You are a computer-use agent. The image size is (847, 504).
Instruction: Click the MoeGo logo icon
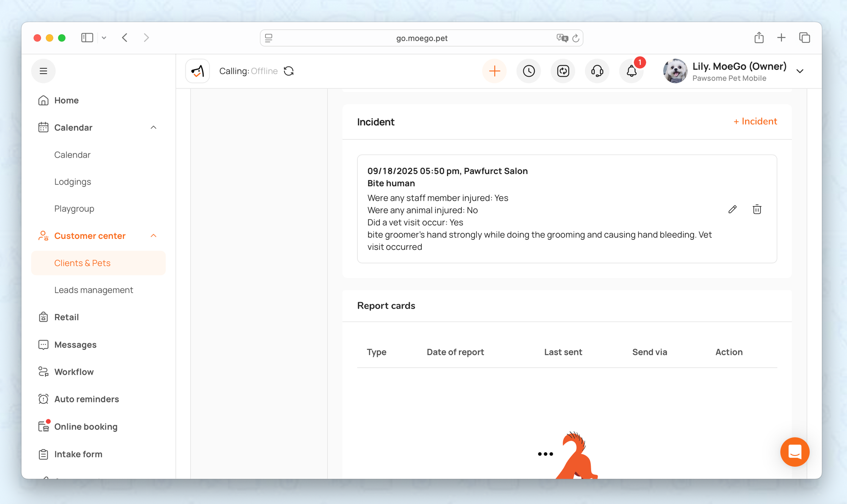click(197, 71)
